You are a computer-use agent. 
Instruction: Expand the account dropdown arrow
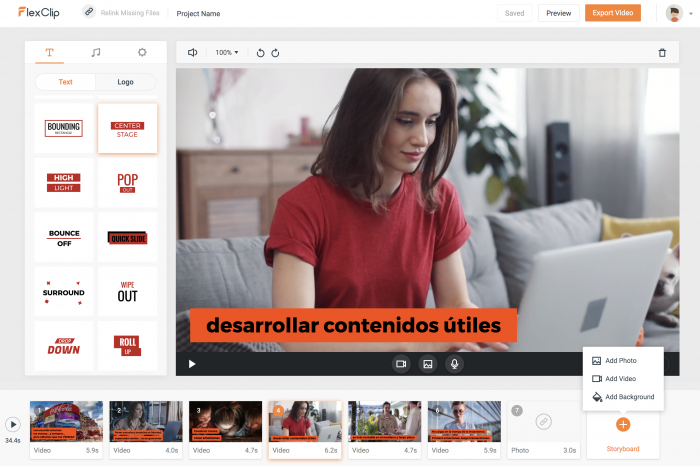click(x=691, y=13)
